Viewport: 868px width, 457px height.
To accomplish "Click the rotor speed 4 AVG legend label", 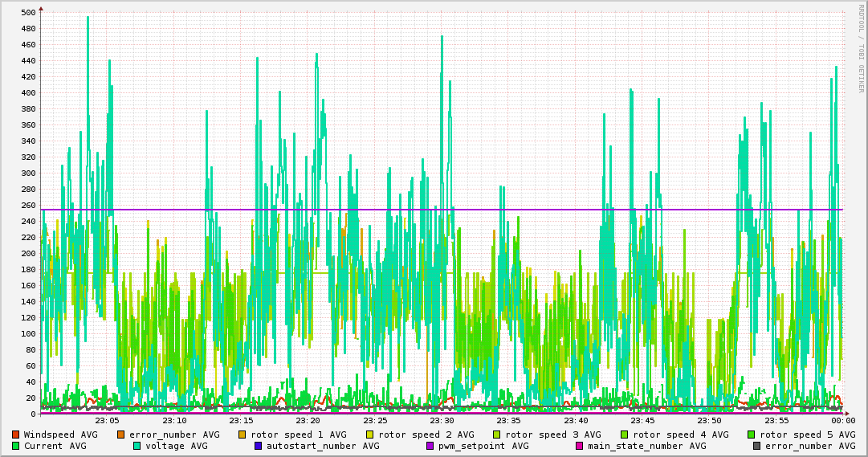I will [x=680, y=435].
